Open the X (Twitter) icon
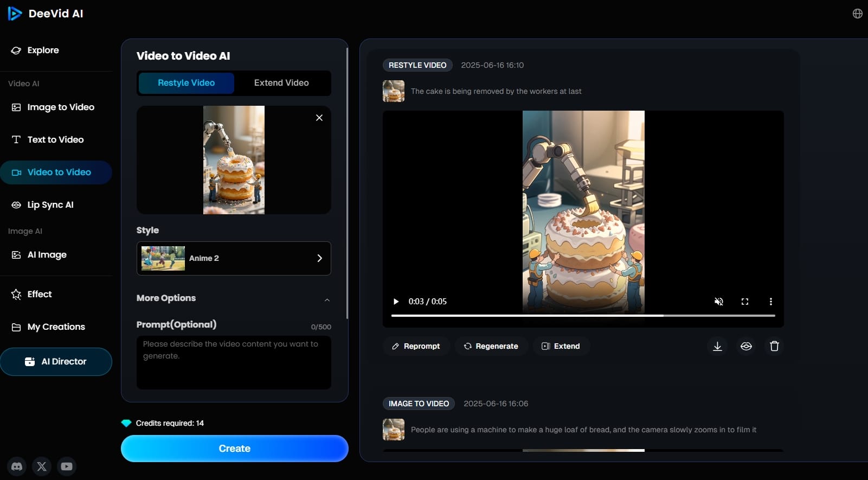This screenshot has width=868, height=480. (42, 466)
